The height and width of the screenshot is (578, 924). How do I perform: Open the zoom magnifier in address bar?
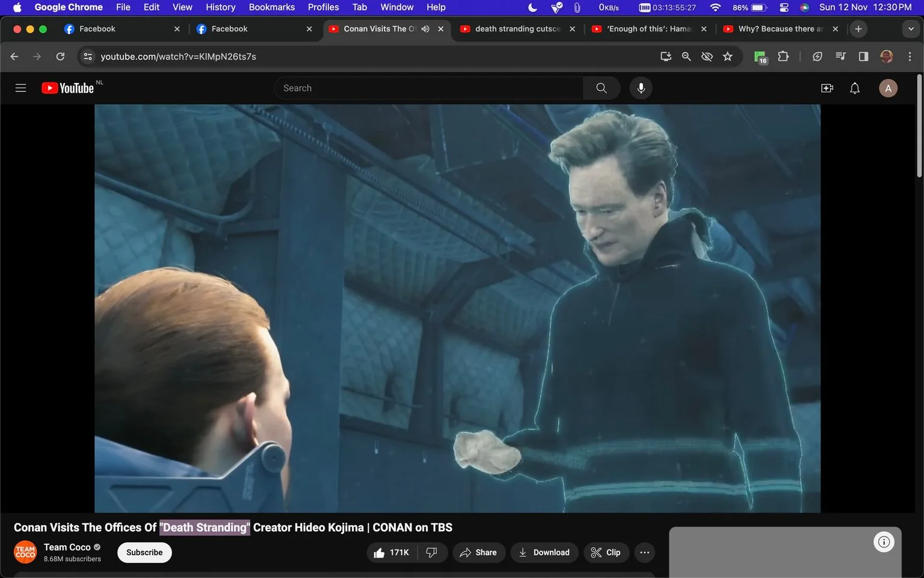click(x=686, y=57)
